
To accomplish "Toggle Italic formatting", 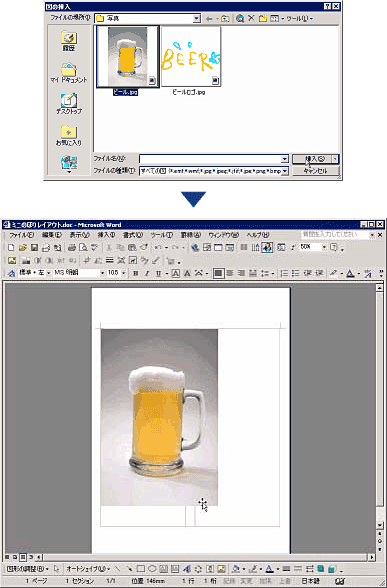I will (147, 273).
